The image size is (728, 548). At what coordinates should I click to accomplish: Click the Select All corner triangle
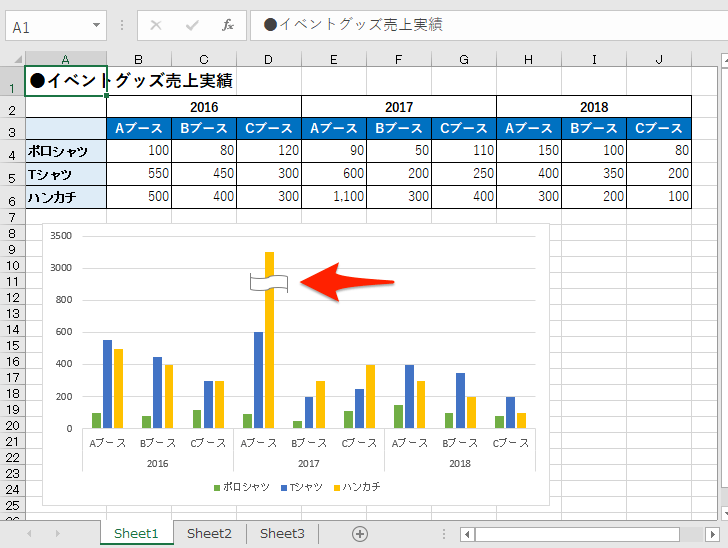coord(12,59)
